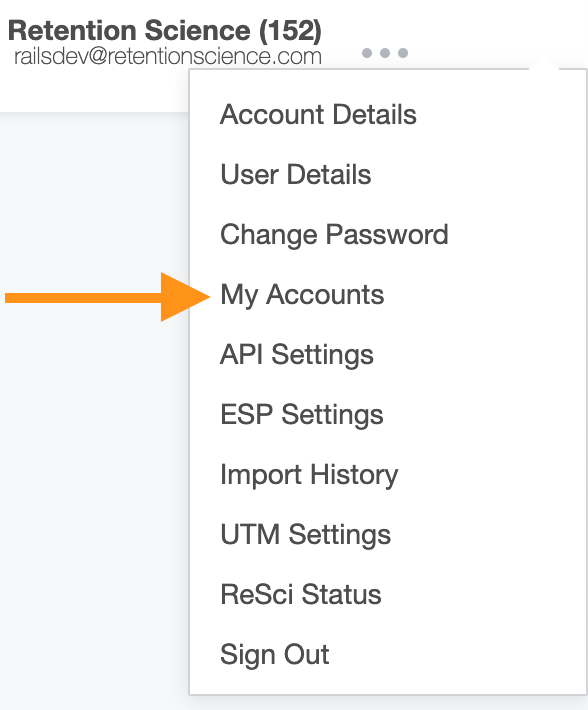Click the dropdown menu's caret pointer
Screen dimensions: 588x710
point(544,64)
